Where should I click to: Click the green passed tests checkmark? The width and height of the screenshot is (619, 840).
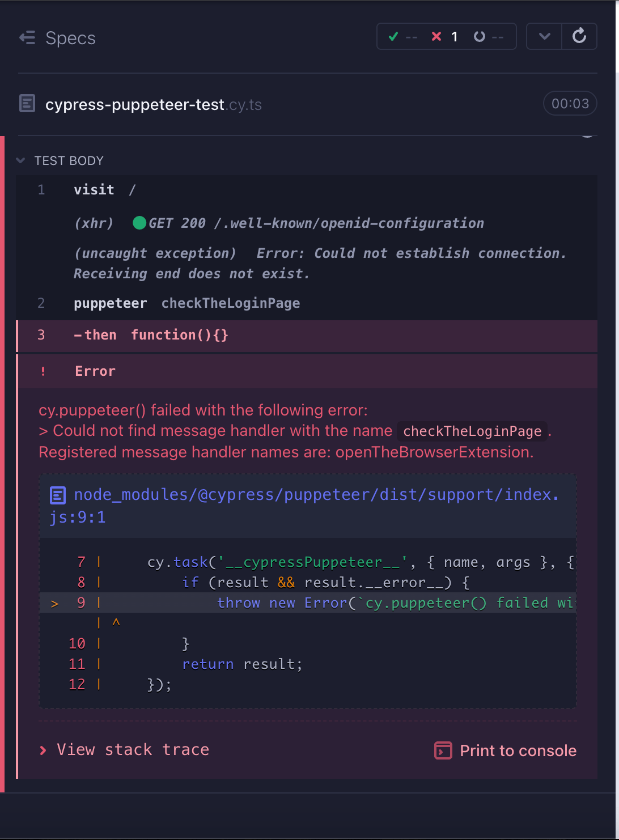(393, 37)
